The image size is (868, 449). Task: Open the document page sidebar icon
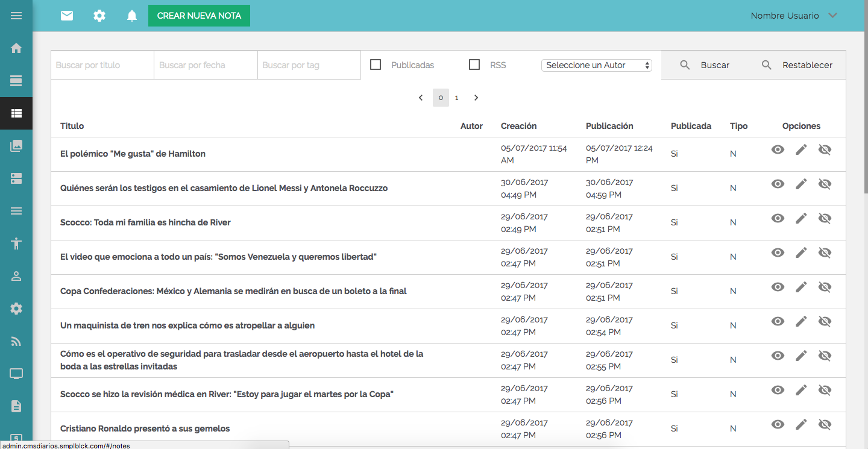16,407
